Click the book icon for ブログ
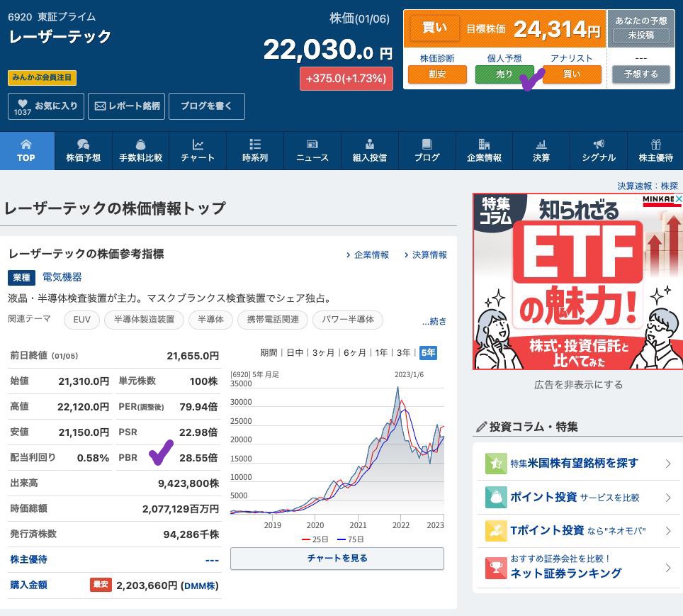Screen dimensions: 683x616 pyautogui.click(x=427, y=144)
